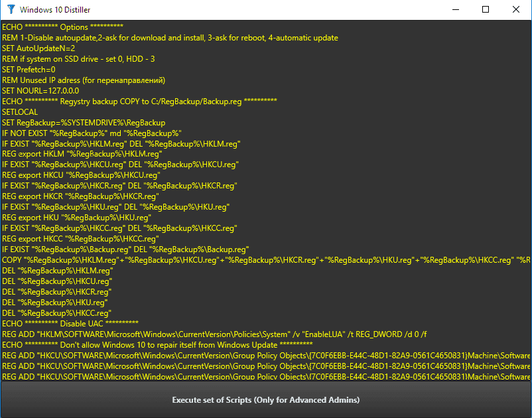The width and height of the screenshot is (532, 418).
Task: Click the 'IF NOT EXIST "%RegBackup%" md' line
Action: tap(92, 133)
